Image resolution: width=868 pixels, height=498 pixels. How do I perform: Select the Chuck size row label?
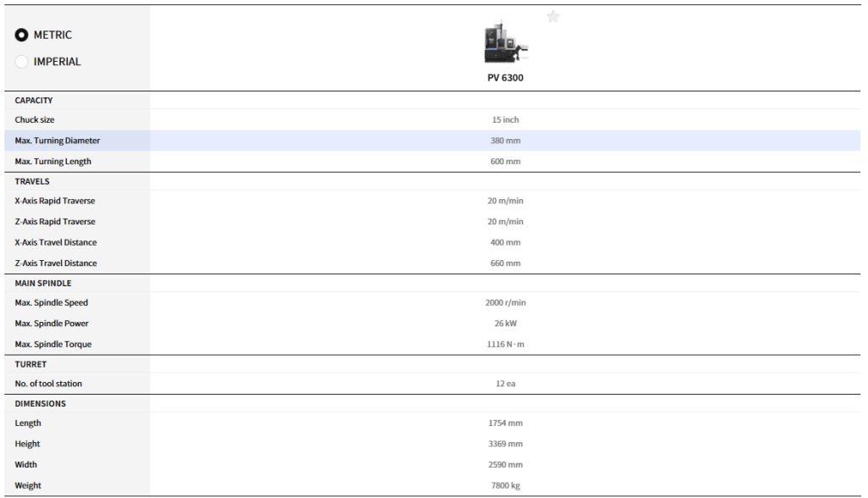tap(35, 120)
